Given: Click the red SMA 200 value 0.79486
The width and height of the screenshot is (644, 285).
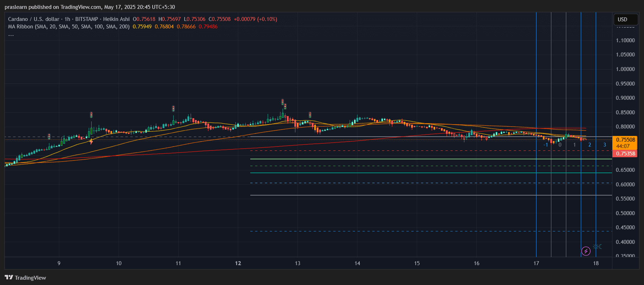Looking at the screenshot, I should point(208,27).
